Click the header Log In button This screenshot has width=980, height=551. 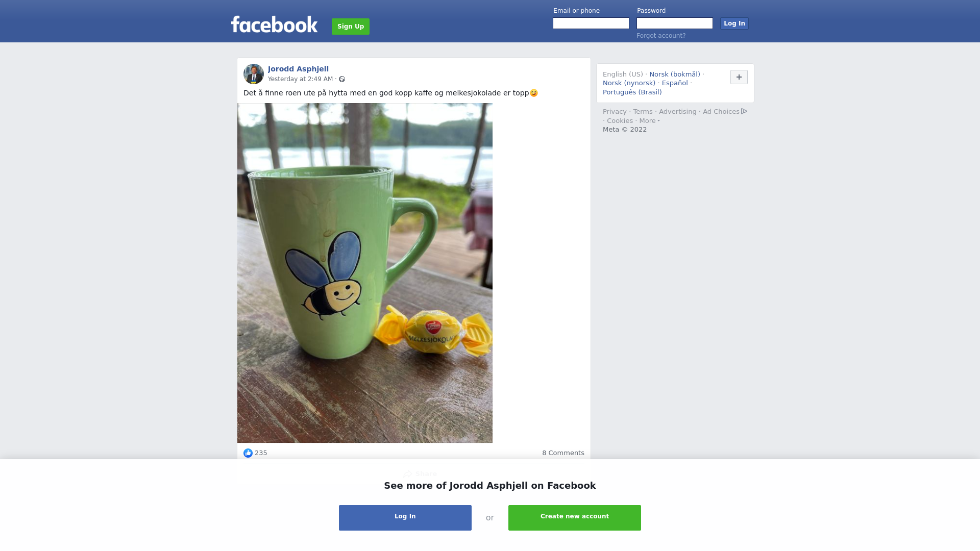point(734,23)
